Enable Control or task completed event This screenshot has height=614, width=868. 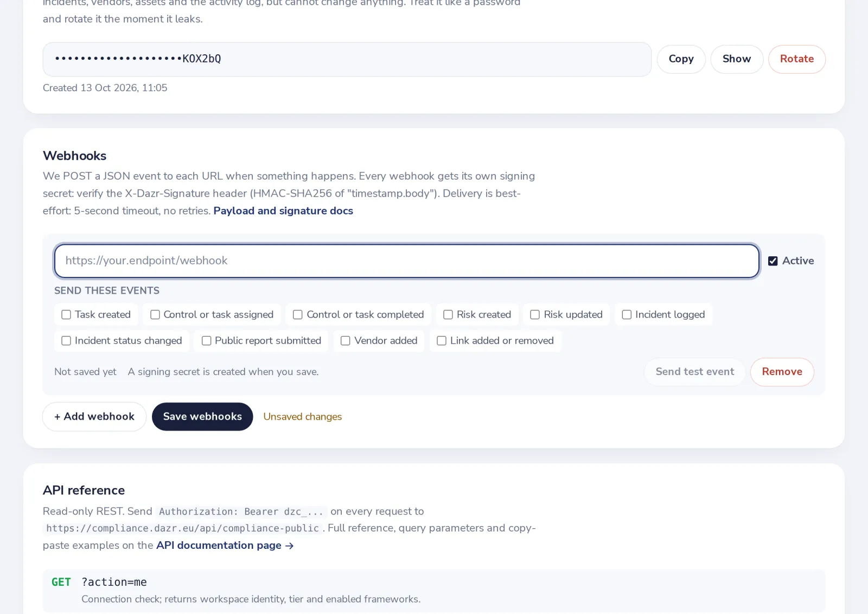tap(298, 315)
